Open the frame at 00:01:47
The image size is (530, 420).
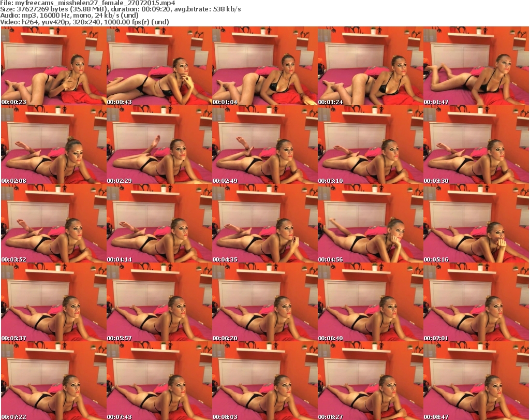[476, 66]
